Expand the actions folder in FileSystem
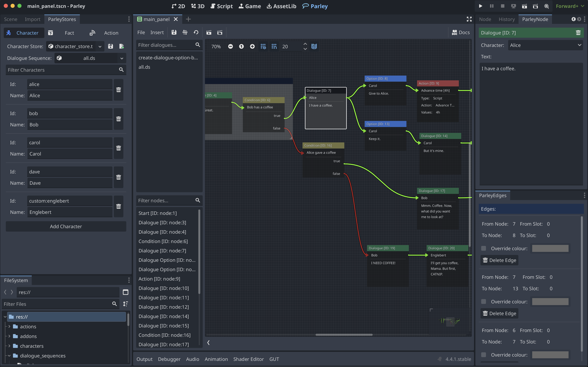588x367 pixels. point(9,326)
